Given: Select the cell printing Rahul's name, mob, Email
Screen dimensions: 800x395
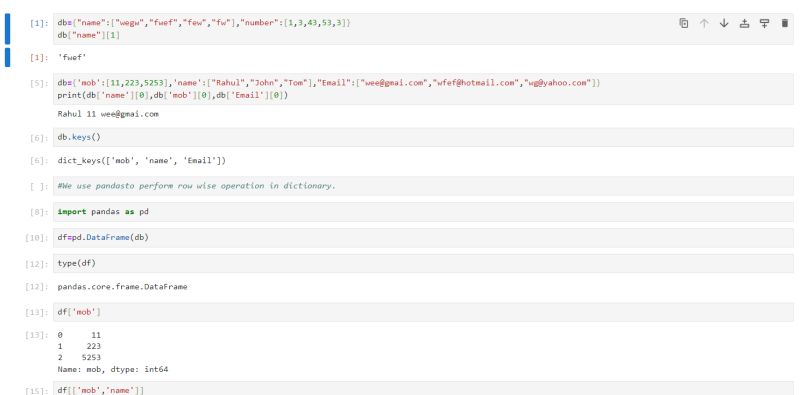Looking at the screenshot, I should point(423,89).
